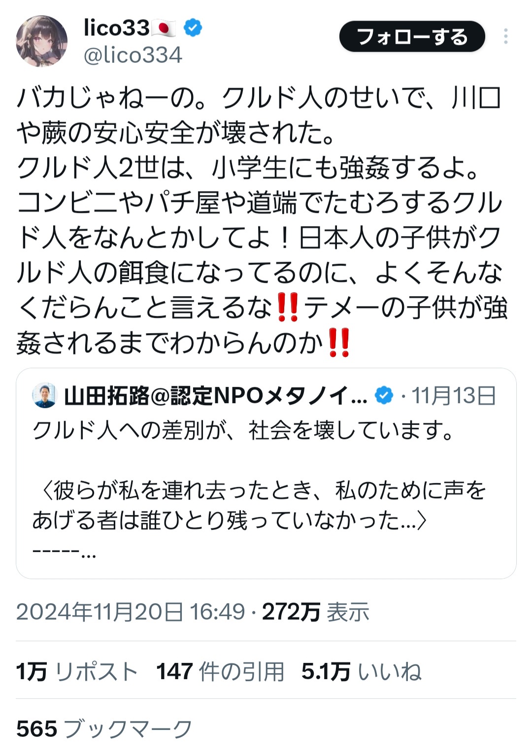Open the quoted tweet's 11月13日 date
This screenshot has height=756, width=532.
pos(454,396)
